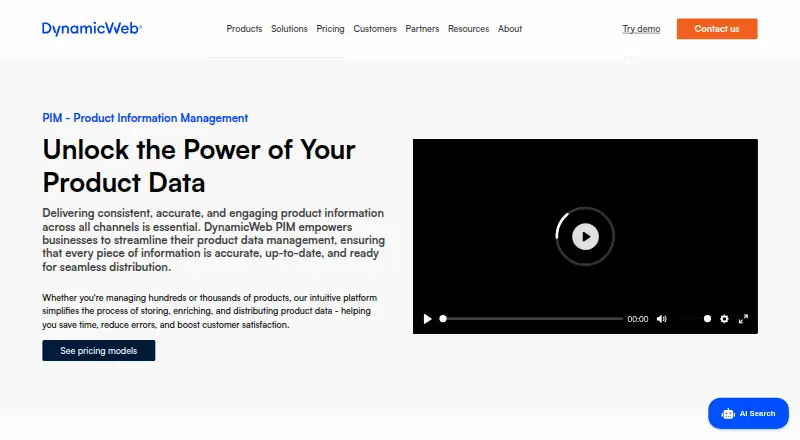Click the DynamicWeb logo
800x440 pixels.
(92, 29)
